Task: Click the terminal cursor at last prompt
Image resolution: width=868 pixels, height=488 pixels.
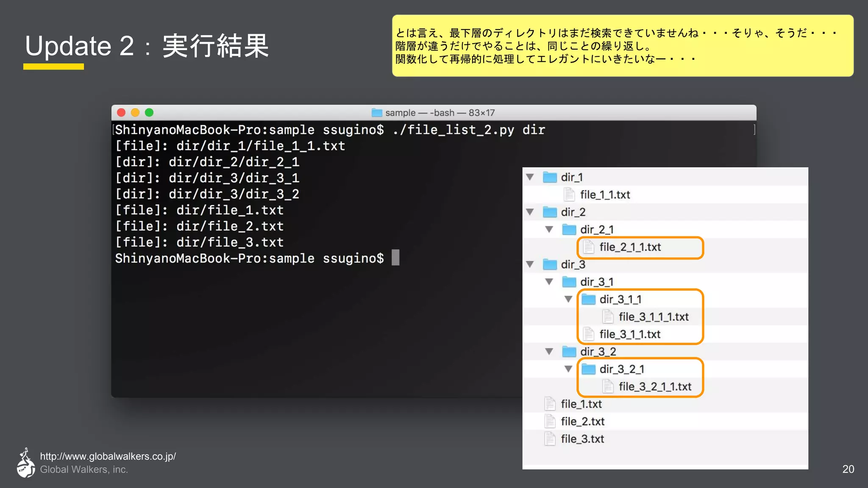Action: pos(395,258)
